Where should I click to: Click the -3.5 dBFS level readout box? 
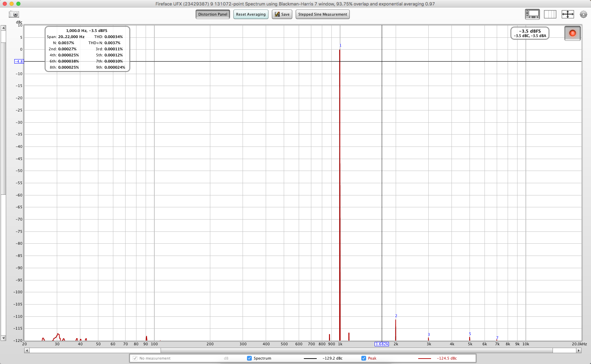(530, 33)
